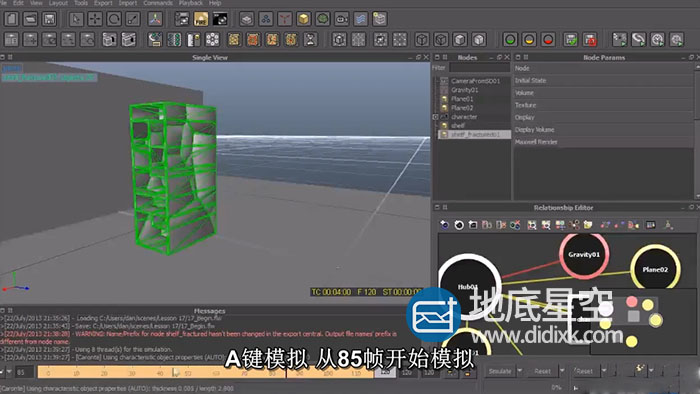Click the save scene floppy disk icon
This screenshot has height=394, width=700.
point(49,19)
